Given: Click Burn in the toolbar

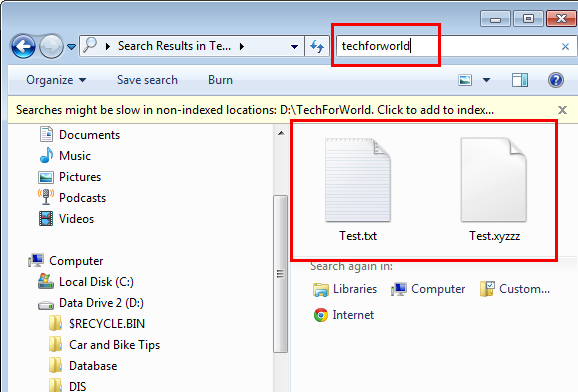Looking at the screenshot, I should click(220, 80).
